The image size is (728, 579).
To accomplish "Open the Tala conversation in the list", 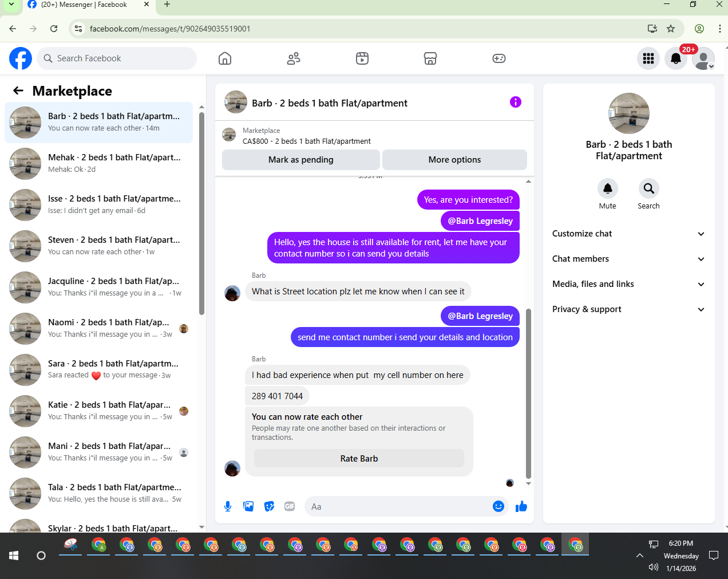I will (x=98, y=494).
